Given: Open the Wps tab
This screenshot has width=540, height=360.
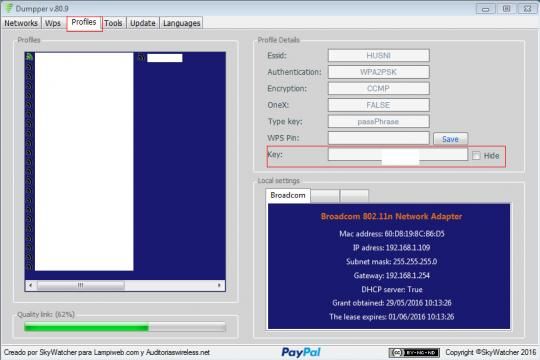Looking at the screenshot, I should 53,23.
